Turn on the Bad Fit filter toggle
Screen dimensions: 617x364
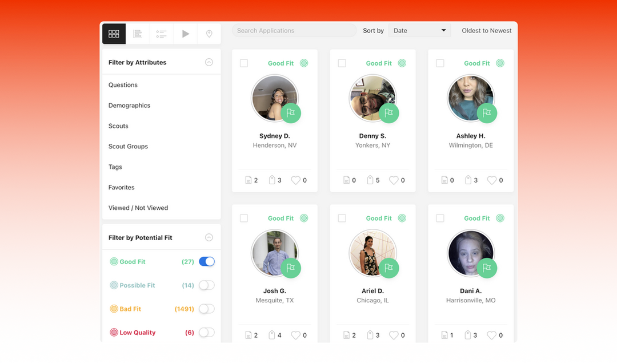coord(206,308)
